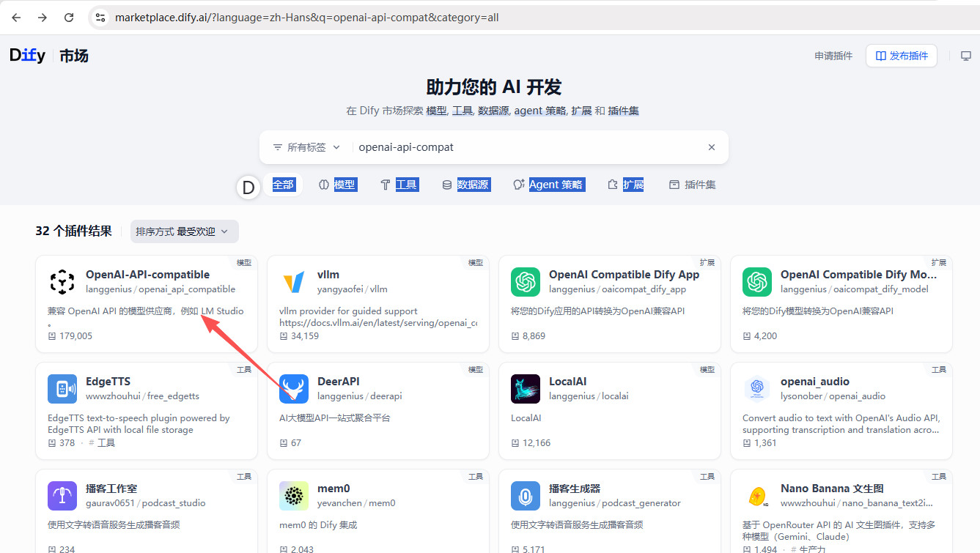Switch to the 工具 category tab
Image resolution: width=980 pixels, height=553 pixels.
[x=399, y=185]
